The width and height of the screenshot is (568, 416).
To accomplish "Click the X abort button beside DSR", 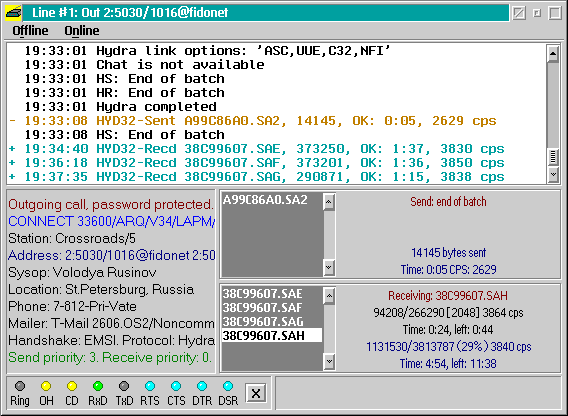I will (256, 393).
